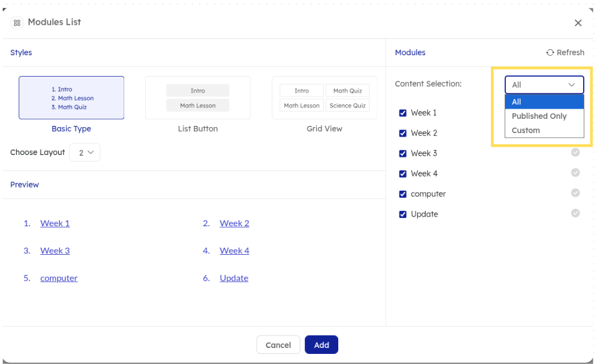This screenshot has width=598, height=364.
Task: Pick the All option in dropdown list
Action: click(517, 102)
